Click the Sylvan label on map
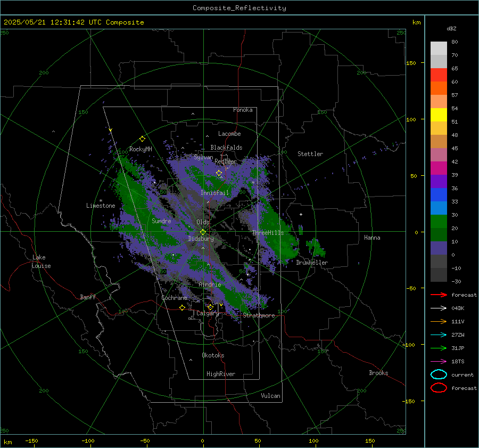This screenshot has height=448, width=479. point(203,157)
